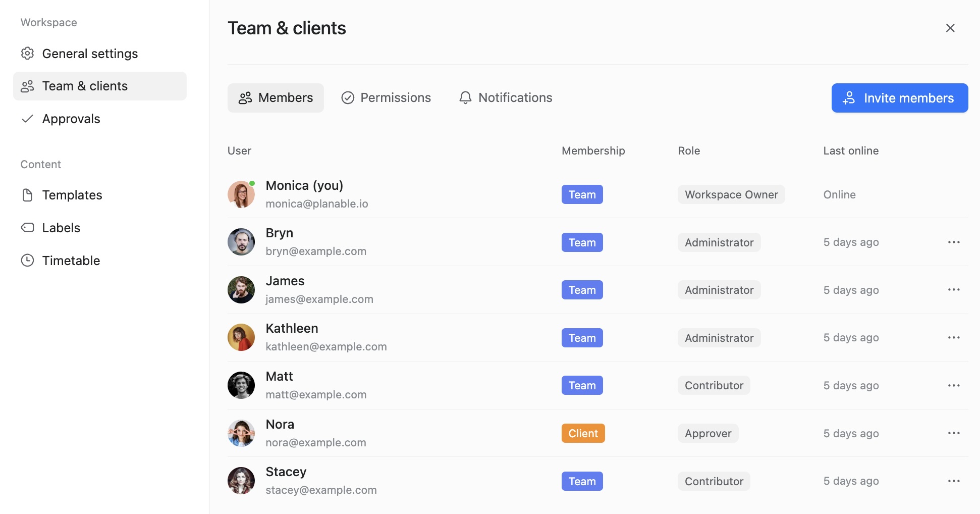Open more options for Stacey
Viewport: 980px width, 514px height.
click(x=954, y=481)
